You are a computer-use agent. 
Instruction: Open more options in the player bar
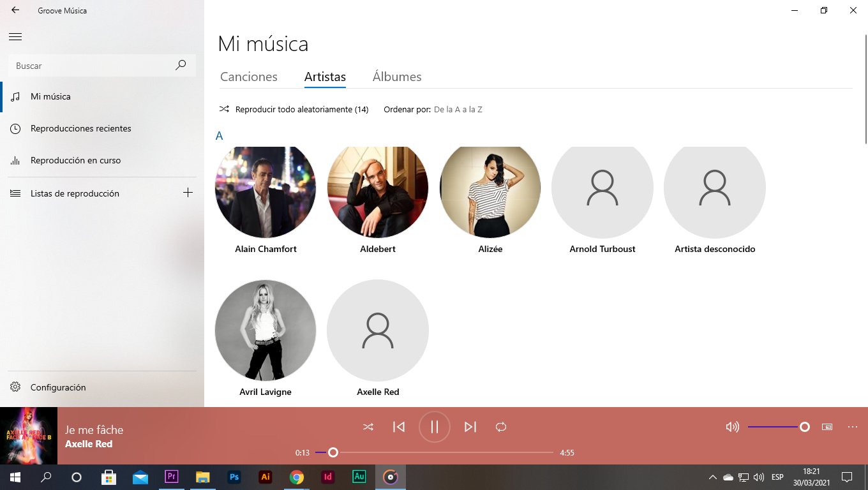coord(853,427)
